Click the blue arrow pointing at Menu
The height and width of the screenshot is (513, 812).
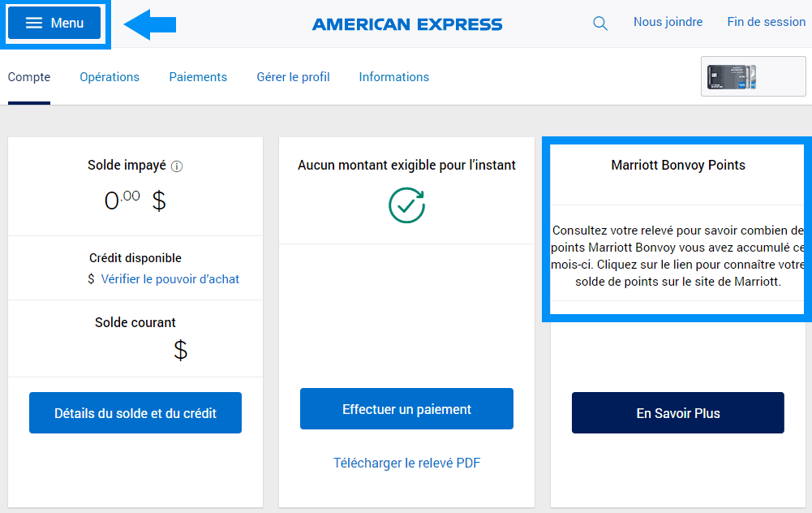[150, 24]
